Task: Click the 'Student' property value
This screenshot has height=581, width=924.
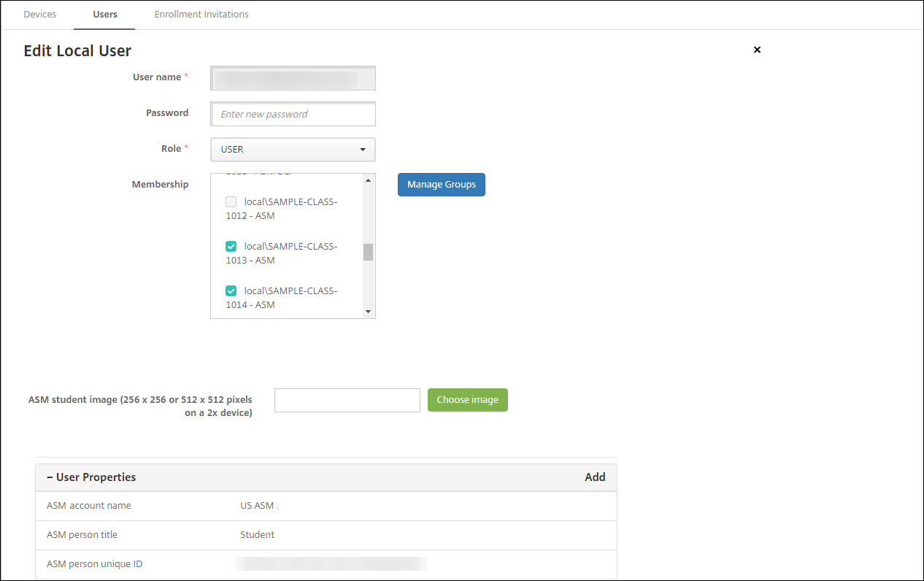Action: coord(258,535)
